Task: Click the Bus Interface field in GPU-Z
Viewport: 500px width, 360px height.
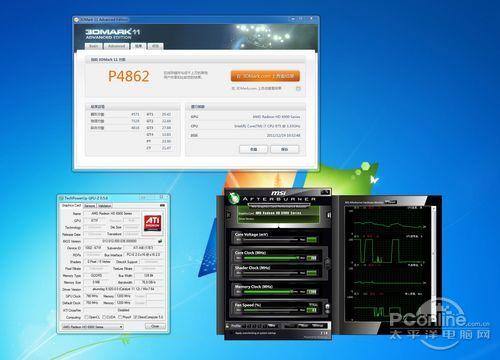Action: click(143, 255)
